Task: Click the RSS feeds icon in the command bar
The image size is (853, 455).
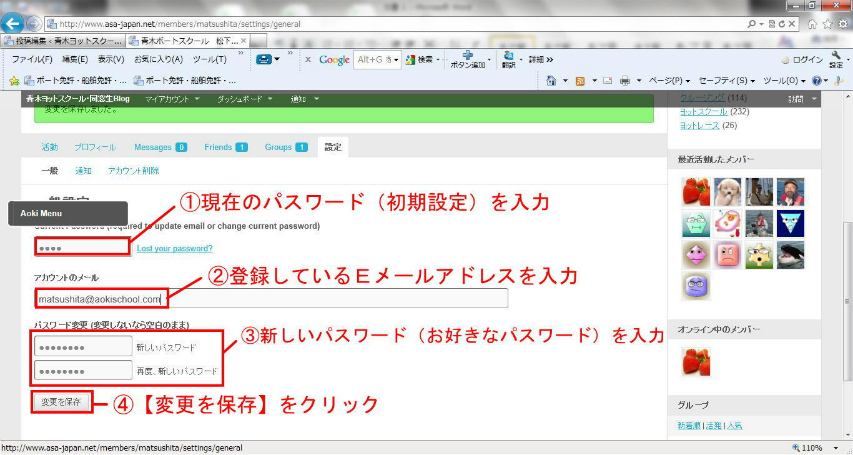Action: pos(580,81)
